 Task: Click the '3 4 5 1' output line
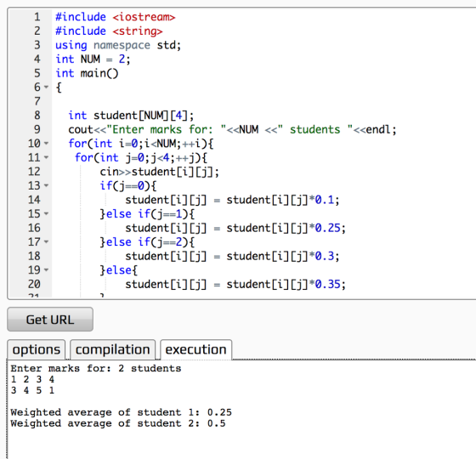32,390
